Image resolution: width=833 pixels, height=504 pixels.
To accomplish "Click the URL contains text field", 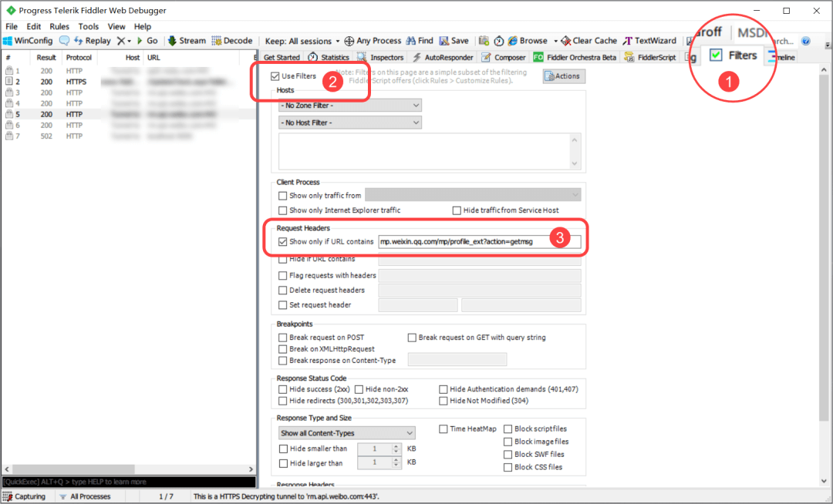I will coord(479,242).
